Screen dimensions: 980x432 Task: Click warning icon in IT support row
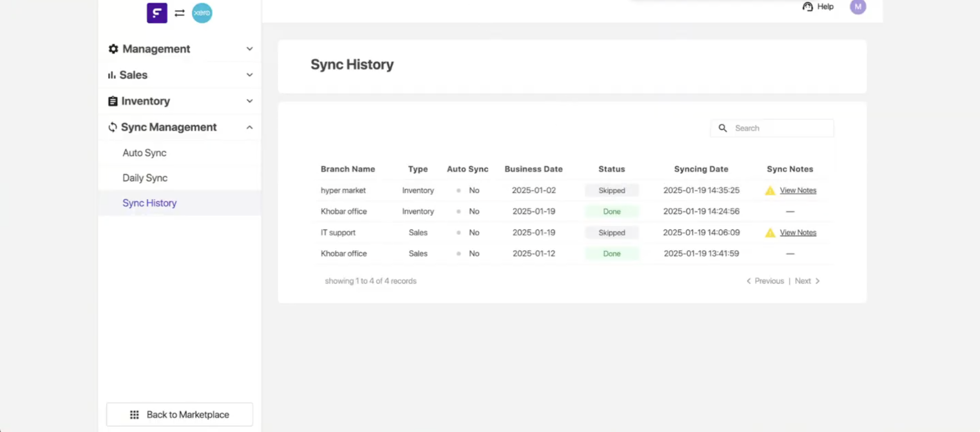[770, 233]
